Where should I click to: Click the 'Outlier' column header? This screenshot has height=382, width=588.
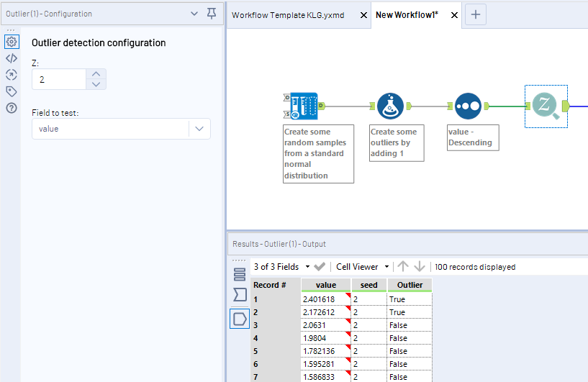(410, 285)
